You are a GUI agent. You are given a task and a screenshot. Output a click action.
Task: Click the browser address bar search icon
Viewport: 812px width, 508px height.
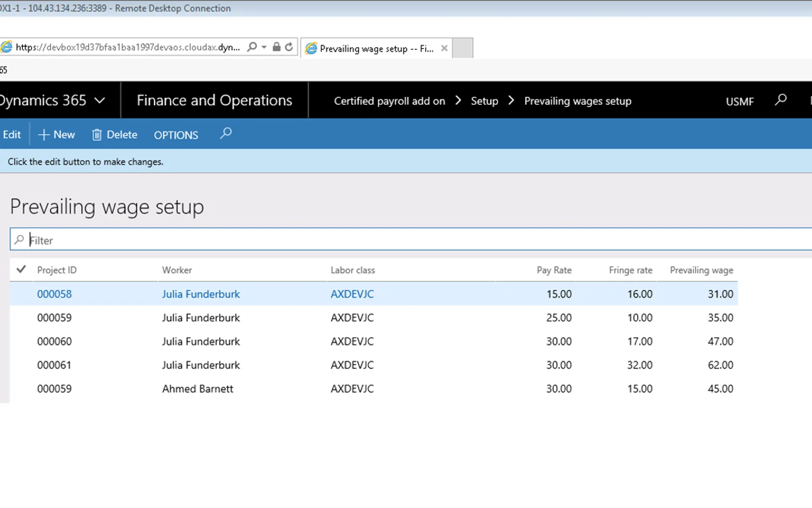click(252, 47)
